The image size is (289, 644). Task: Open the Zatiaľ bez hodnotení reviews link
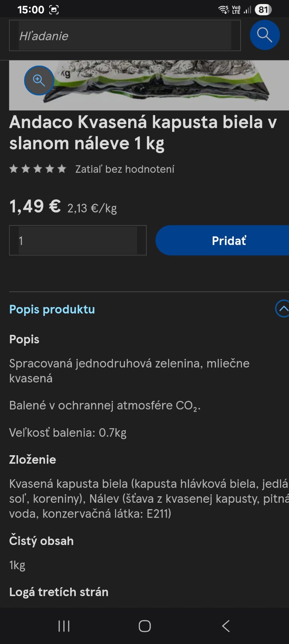pos(125,169)
